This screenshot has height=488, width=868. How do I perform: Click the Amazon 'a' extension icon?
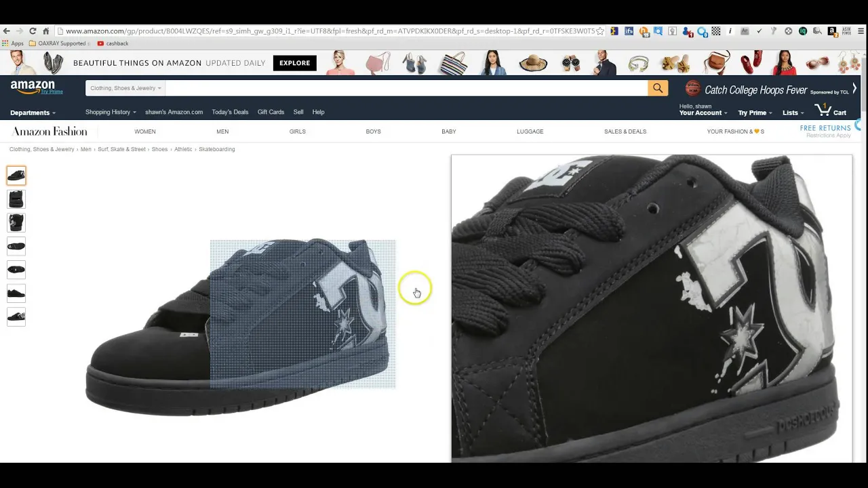[x=832, y=31]
